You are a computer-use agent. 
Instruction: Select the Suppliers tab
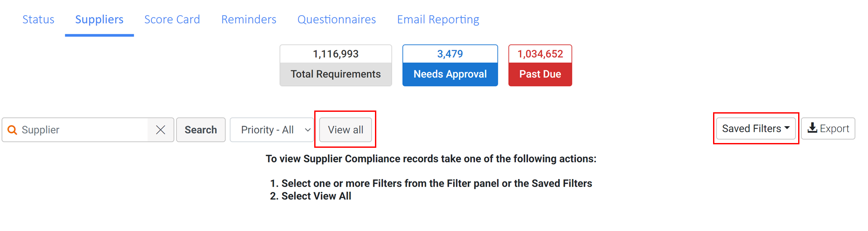pos(99,20)
